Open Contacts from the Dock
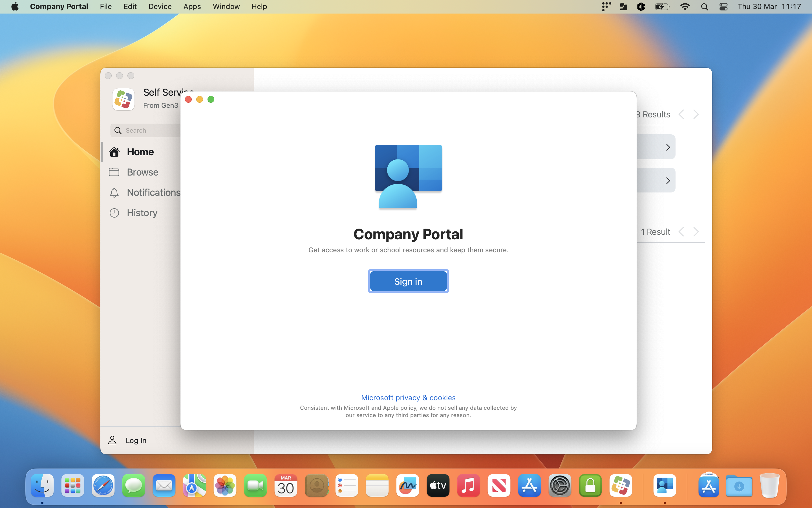This screenshot has width=812, height=508. 316,485
